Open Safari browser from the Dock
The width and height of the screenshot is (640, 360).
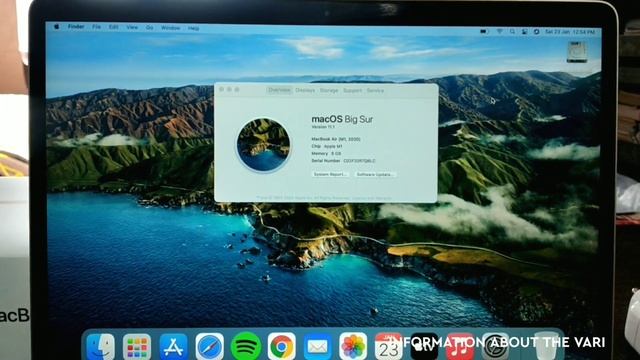209,347
